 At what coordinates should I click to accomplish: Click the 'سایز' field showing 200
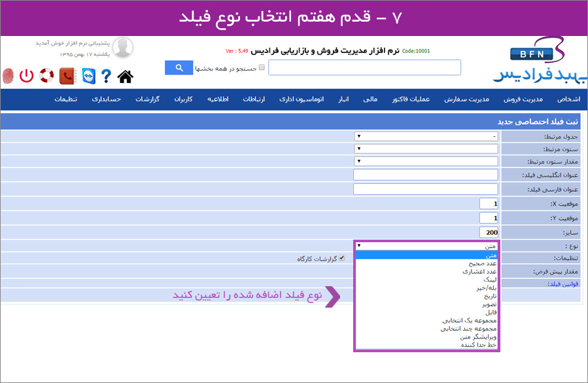tap(489, 232)
